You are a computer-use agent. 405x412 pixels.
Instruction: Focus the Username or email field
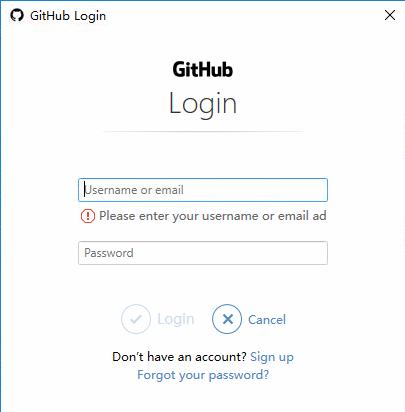pos(203,190)
